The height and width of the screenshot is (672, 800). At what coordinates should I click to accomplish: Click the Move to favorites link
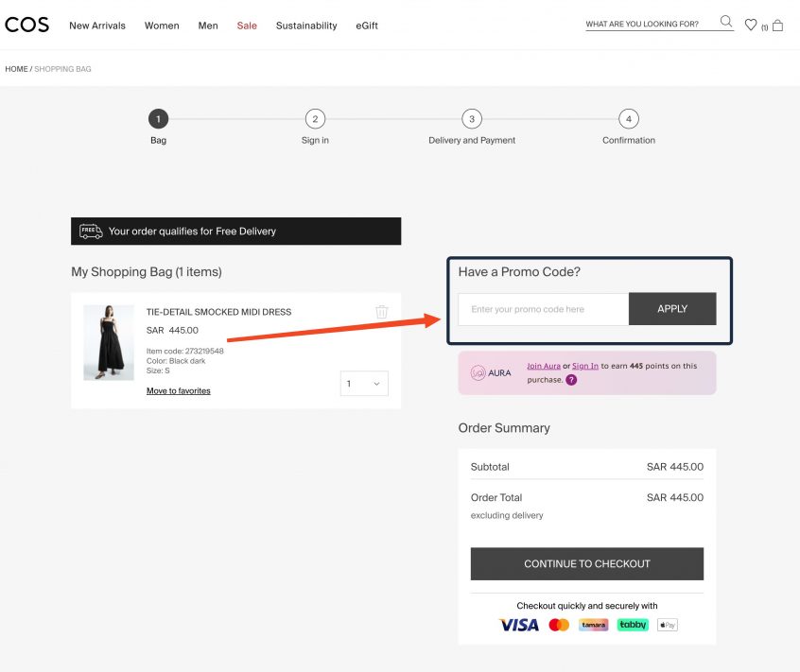[x=179, y=390]
